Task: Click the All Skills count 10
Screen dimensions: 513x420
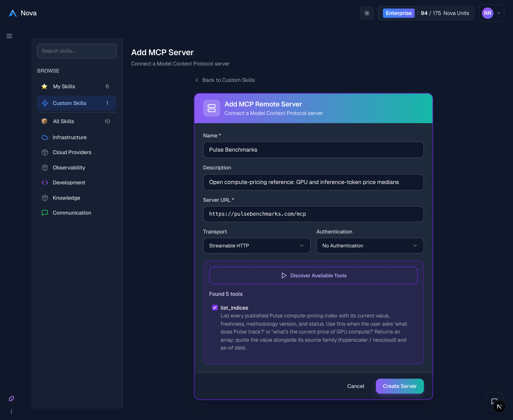Action: click(107, 121)
